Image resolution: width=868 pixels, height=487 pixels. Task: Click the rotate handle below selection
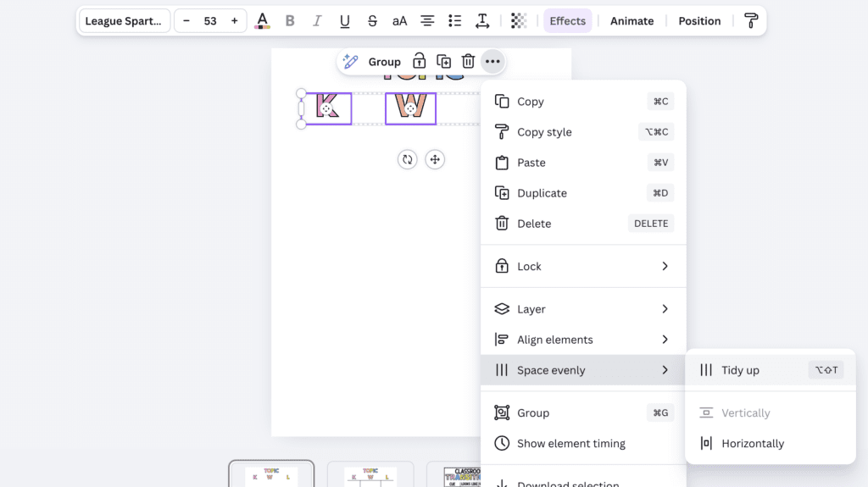pyautogui.click(x=408, y=159)
